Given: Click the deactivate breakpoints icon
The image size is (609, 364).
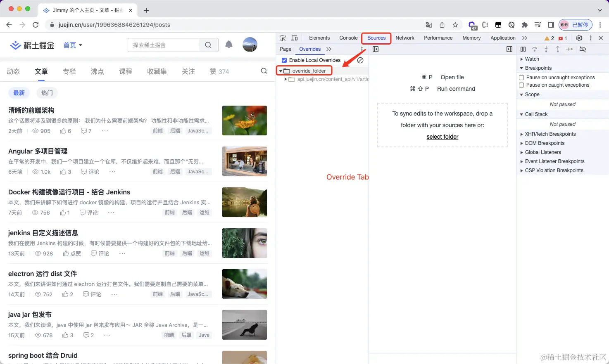Looking at the screenshot, I should [583, 49].
